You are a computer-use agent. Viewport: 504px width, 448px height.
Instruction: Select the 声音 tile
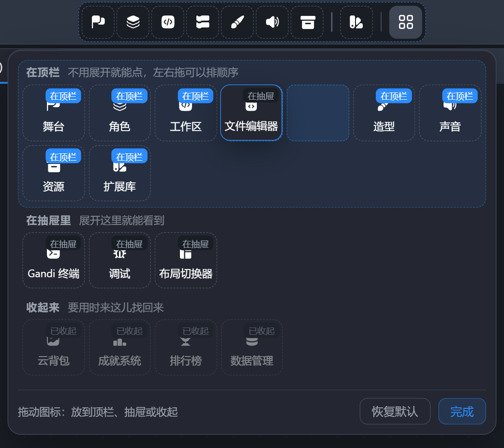[x=450, y=113]
